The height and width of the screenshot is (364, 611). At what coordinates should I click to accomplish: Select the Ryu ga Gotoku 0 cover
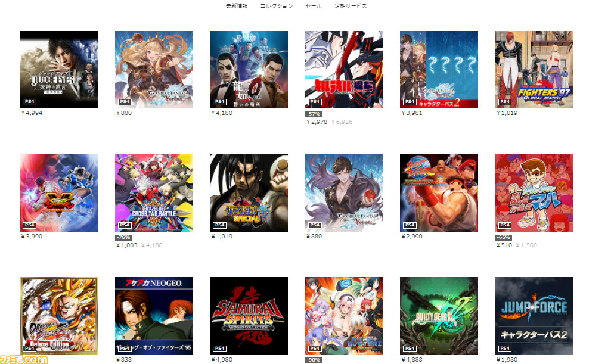249,70
